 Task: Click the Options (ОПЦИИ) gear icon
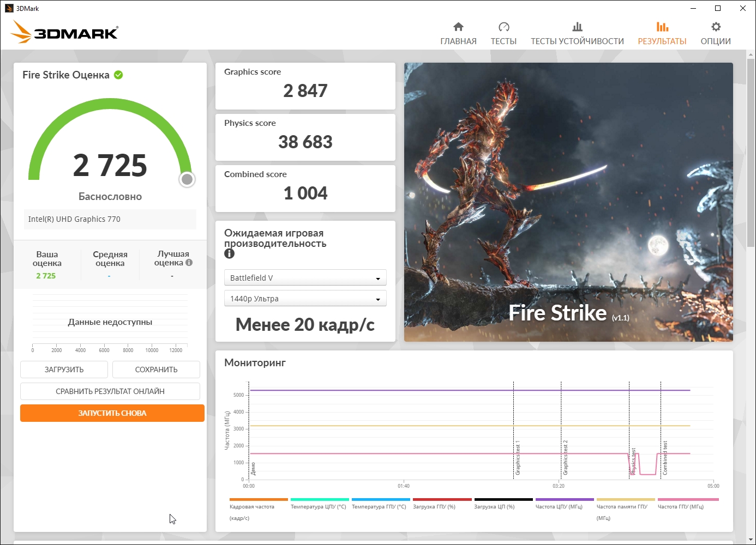click(x=716, y=27)
